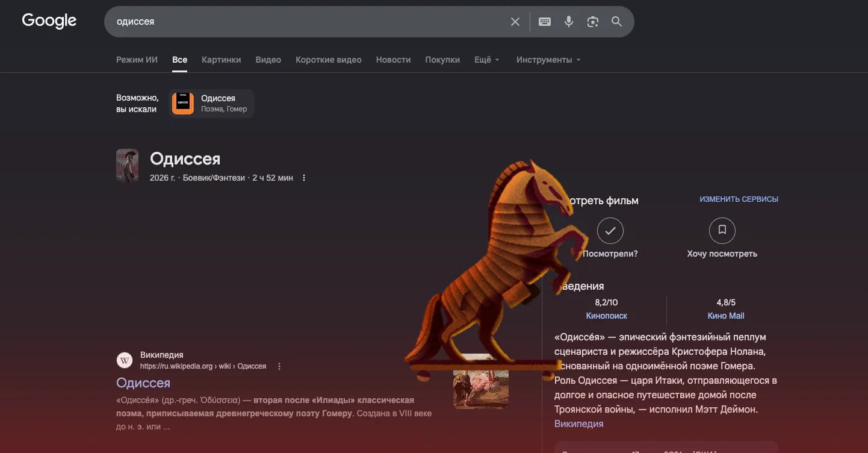Open the Покупки tab

pyautogui.click(x=442, y=60)
